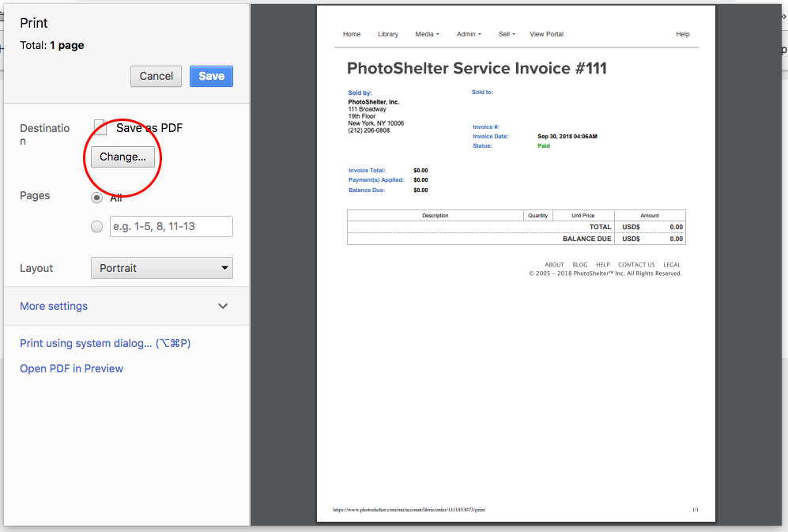Click Media in the preview page header

pos(427,34)
